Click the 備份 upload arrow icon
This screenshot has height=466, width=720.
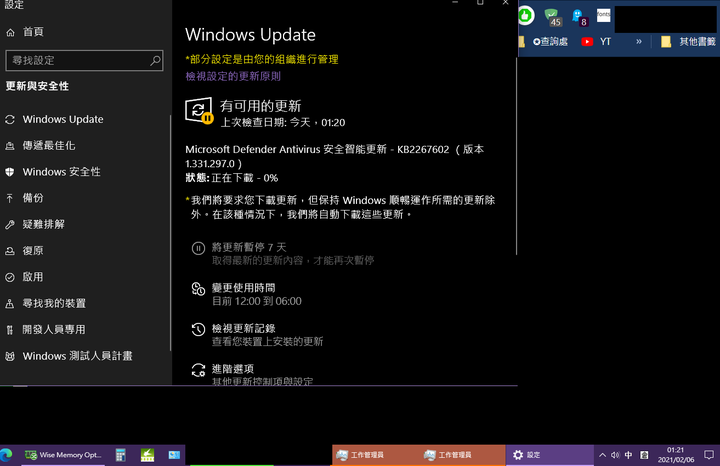pyautogui.click(x=10, y=198)
